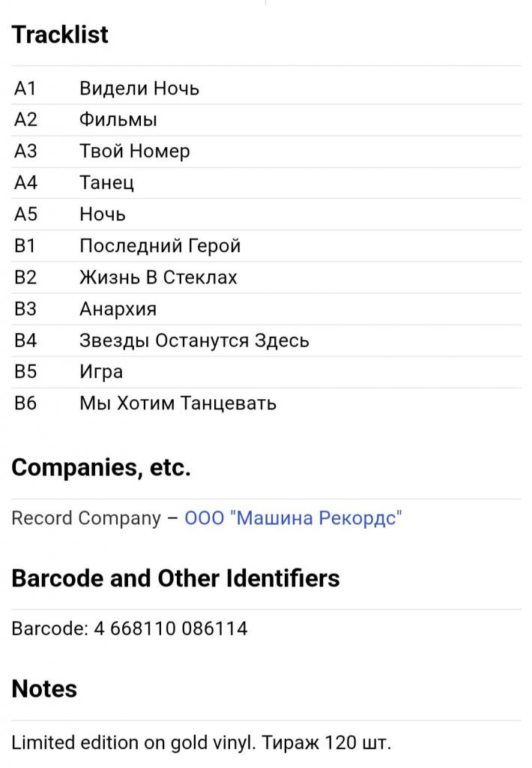The height and width of the screenshot is (768, 532).
Task: Click the Record Company label
Action: click(86, 518)
